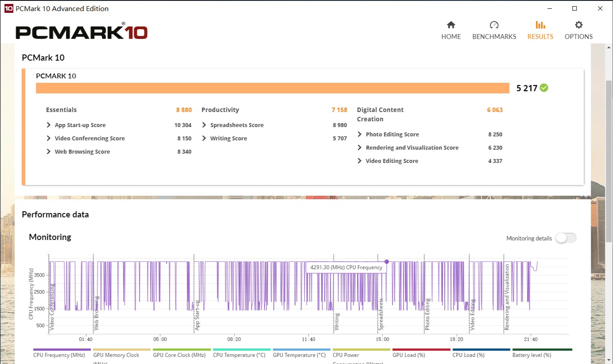Click the Web Browsing Score label
The width and height of the screenshot is (613, 364).
pos(82,152)
